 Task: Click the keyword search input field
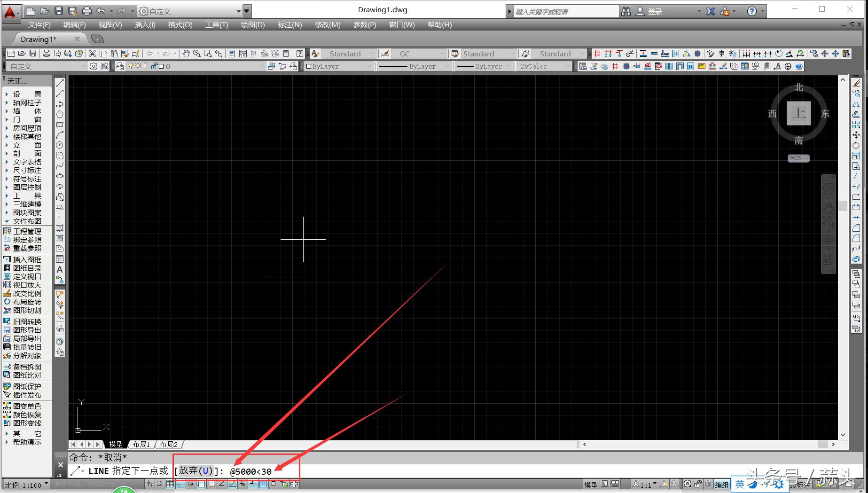(x=566, y=11)
